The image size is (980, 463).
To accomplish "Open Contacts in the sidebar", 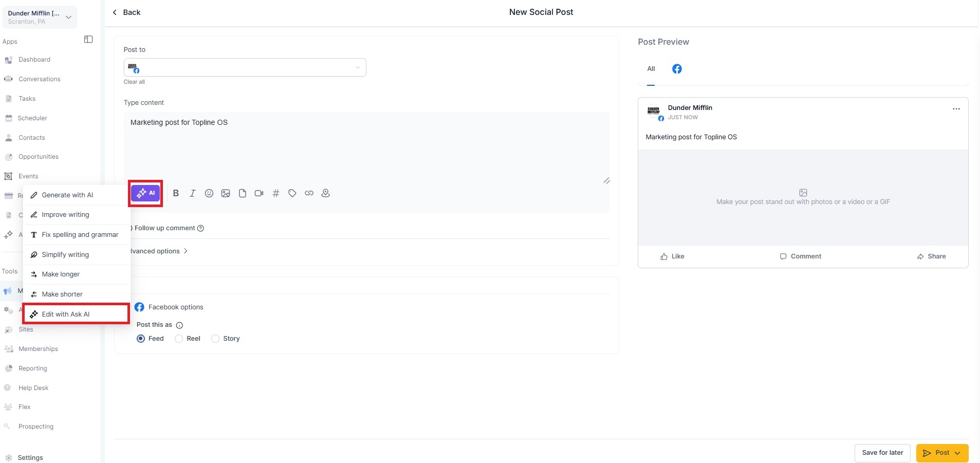I will pos(32,138).
